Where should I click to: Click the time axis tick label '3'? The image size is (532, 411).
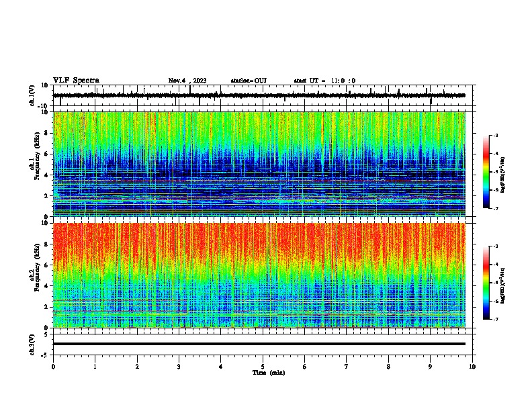179,367
